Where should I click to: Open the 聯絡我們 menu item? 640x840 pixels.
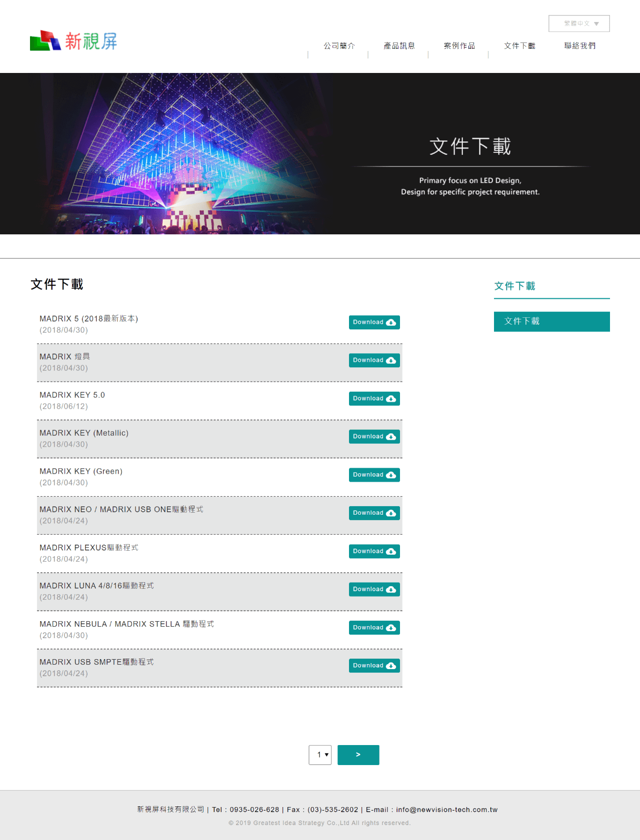click(x=579, y=46)
